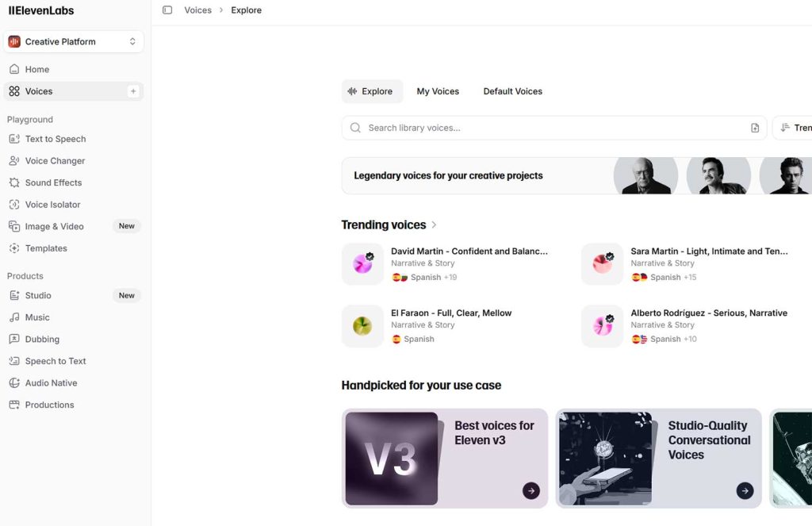This screenshot has height=526, width=812.
Task: Open El Faraon - Full, Clear, Mellow voice
Action: tap(451, 313)
